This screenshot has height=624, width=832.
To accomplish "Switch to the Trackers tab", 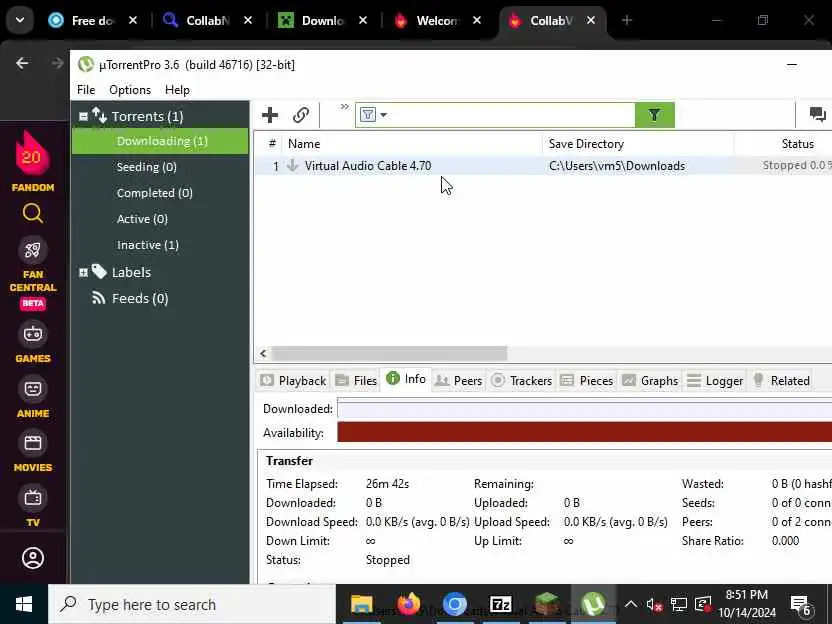I will [522, 381].
